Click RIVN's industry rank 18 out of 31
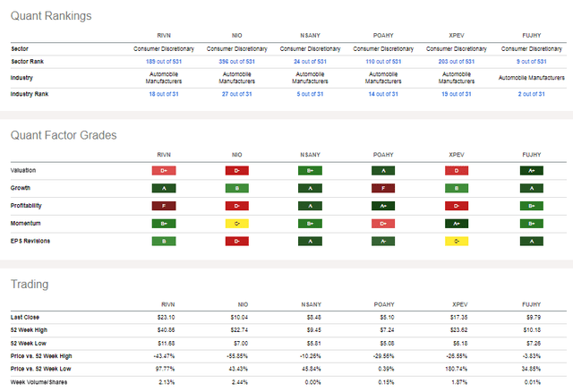 (164, 94)
